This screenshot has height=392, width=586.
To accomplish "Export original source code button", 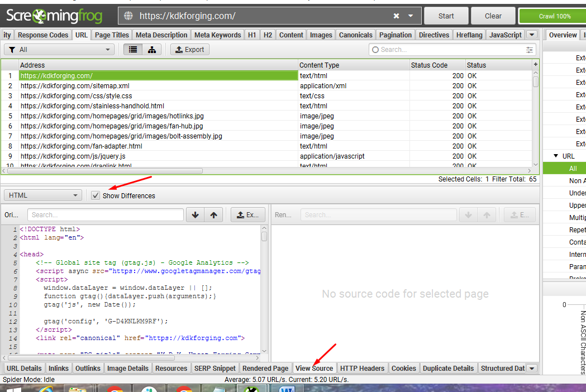I will 247,215.
